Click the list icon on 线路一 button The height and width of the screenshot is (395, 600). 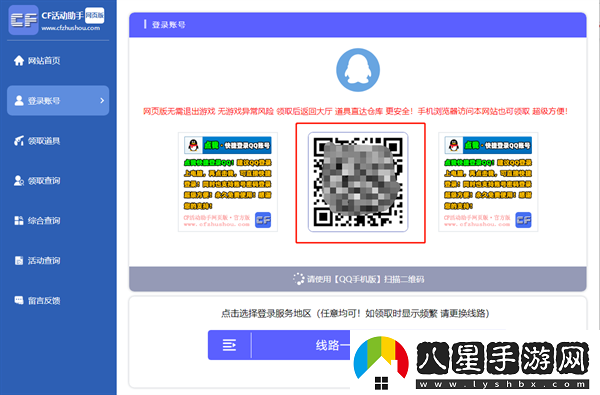click(229, 345)
